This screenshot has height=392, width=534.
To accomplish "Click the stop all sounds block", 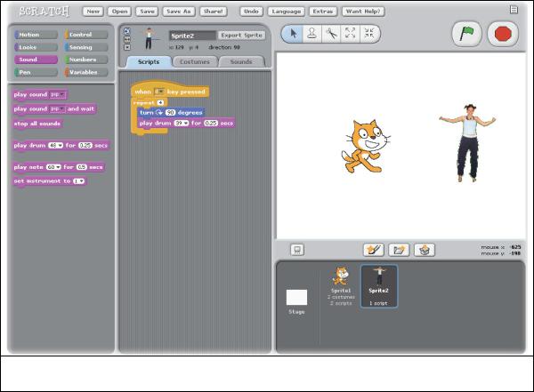I will pyautogui.click(x=37, y=124).
